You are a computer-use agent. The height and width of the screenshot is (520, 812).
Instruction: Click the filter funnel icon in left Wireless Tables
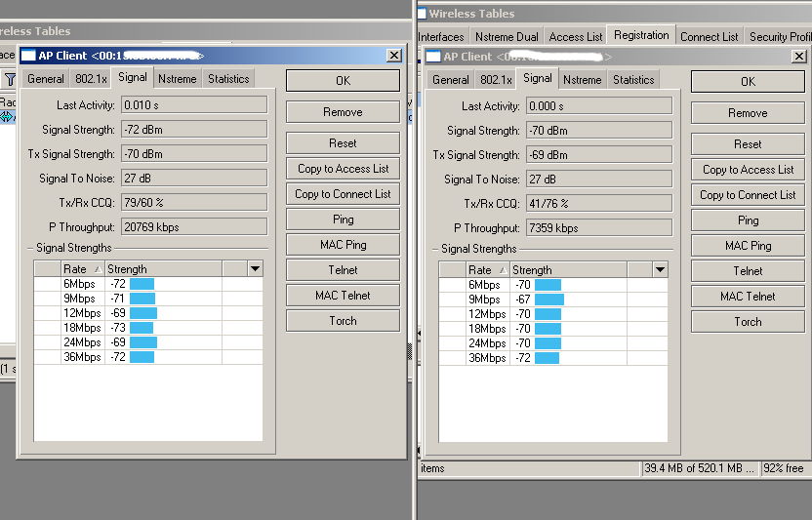click(10, 79)
